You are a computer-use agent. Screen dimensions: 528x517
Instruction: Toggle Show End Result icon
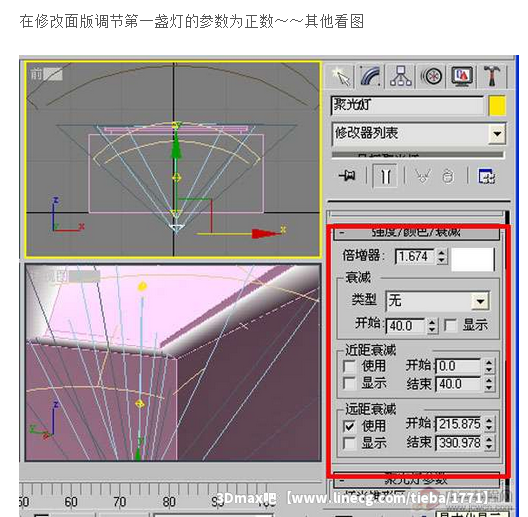(385, 176)
